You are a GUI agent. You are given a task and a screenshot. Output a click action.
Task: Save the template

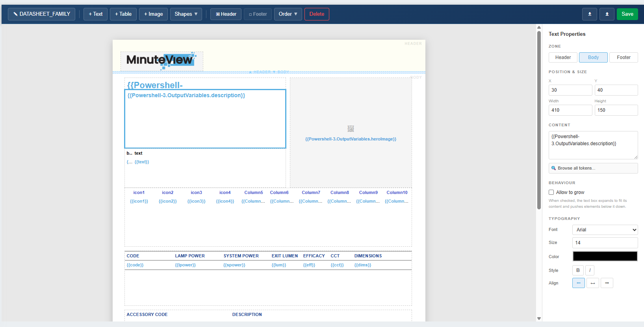627,14
